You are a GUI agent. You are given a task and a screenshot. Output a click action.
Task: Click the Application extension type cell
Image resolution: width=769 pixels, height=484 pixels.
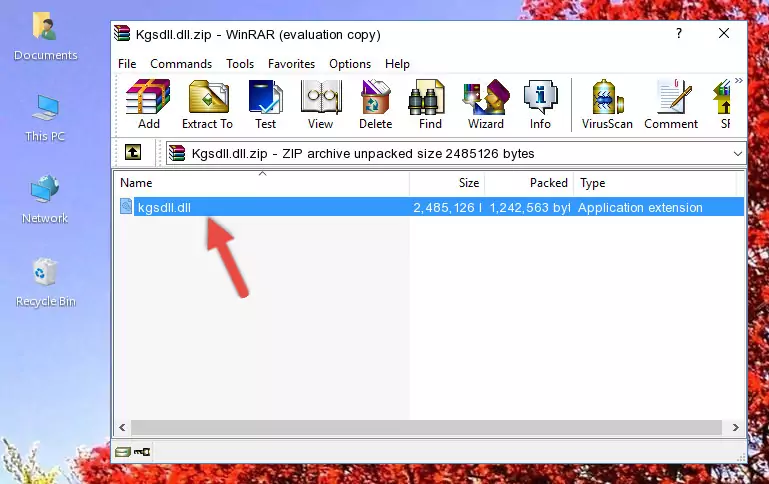[x=640, y=207]
